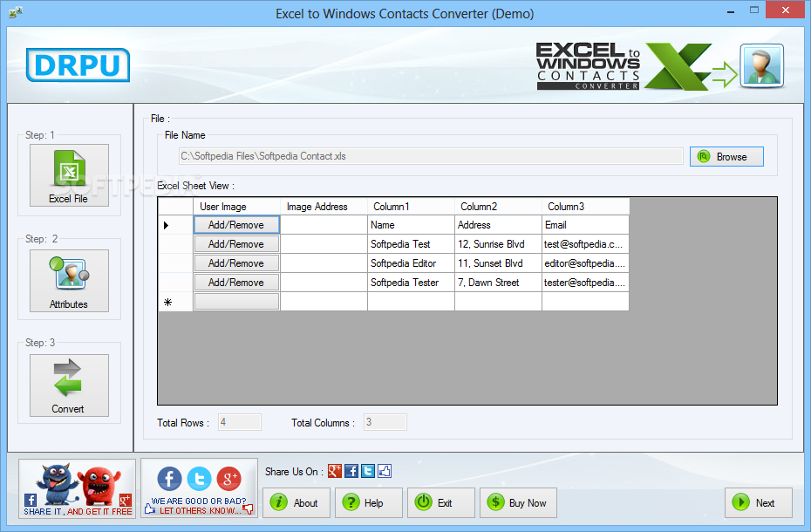Select the test@softpedia email cell
Screen dimensions: 811x532
tap(585, 244)
